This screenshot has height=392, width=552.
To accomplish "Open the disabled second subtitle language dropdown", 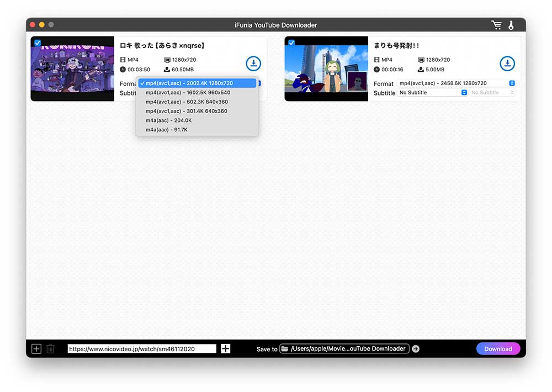I will point(492,93).
